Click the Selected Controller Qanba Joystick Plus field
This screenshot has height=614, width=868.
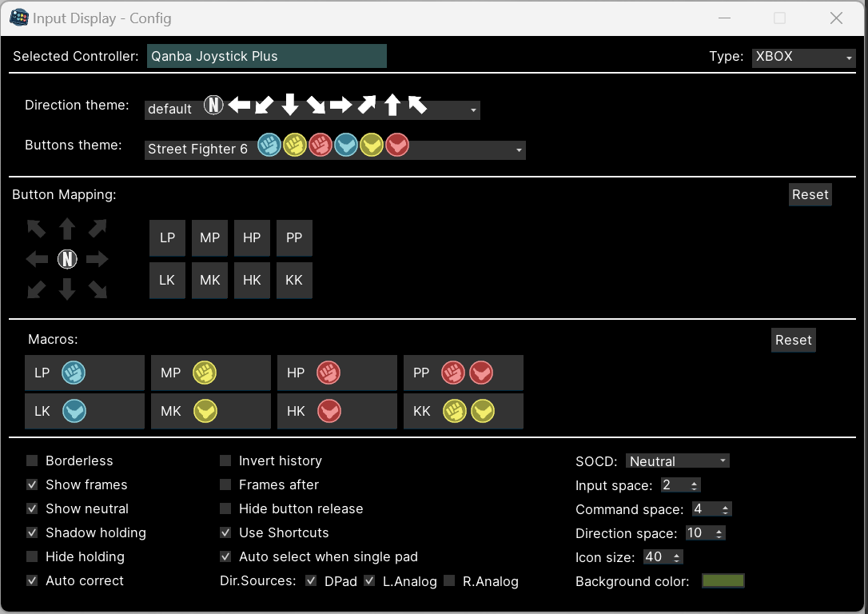(x=267, y=56)
